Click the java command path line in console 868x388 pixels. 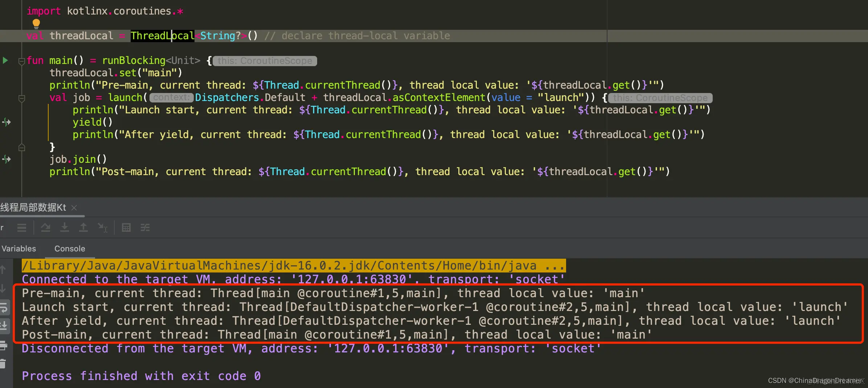click(x=294, y=266)
